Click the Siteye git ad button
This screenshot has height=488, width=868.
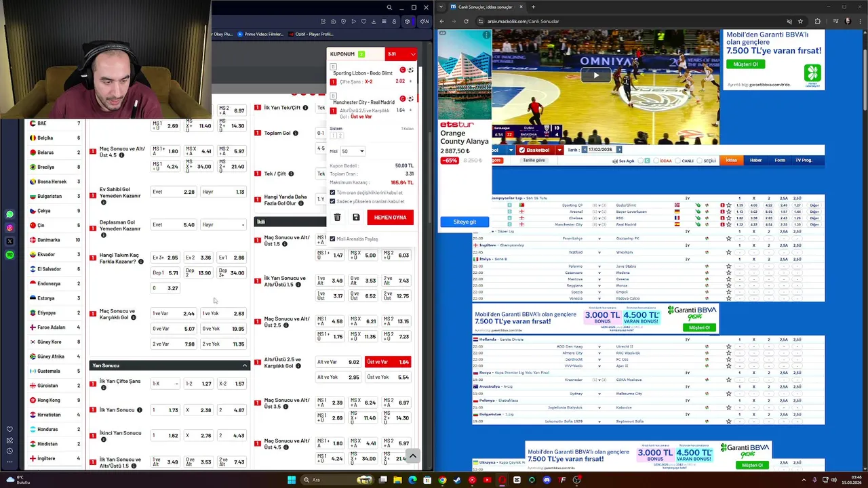[465, 222]
